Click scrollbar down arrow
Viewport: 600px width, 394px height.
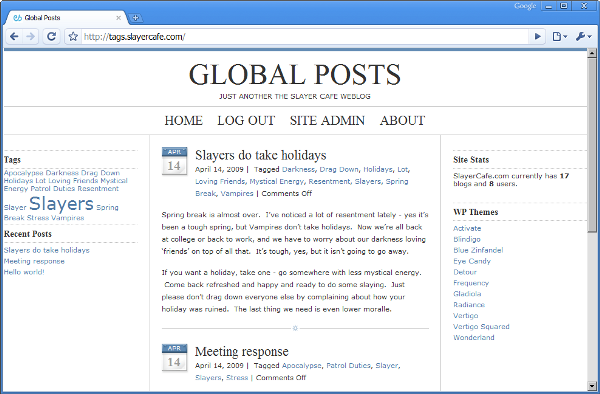click(592, 386)
